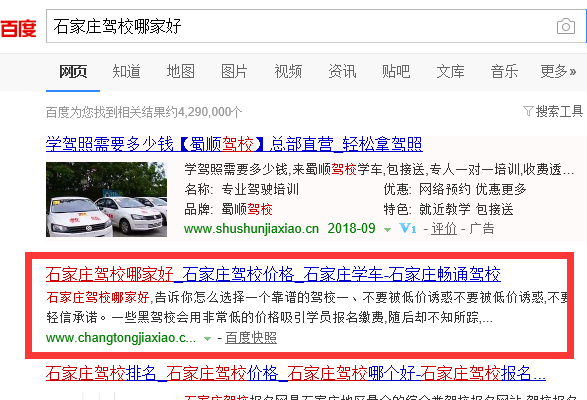Click snippet line 轻信承诺。一些黑驾校
Viewport: 587px width, 400px height.
pos(269,318)
